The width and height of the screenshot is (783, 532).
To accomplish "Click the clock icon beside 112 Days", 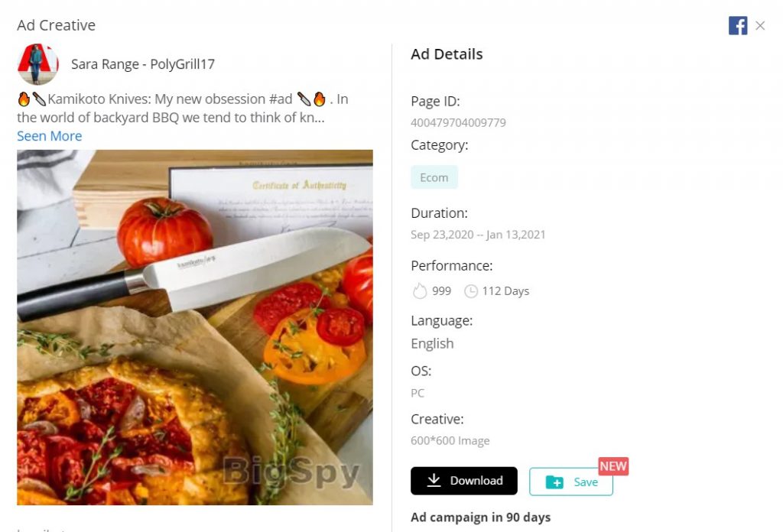I will tap(471, 291).
